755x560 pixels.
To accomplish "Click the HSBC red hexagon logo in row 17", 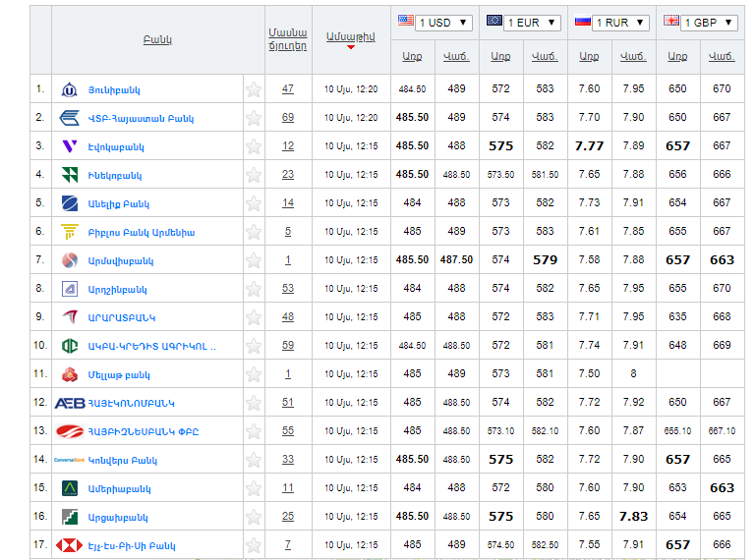I will (70, 545).
